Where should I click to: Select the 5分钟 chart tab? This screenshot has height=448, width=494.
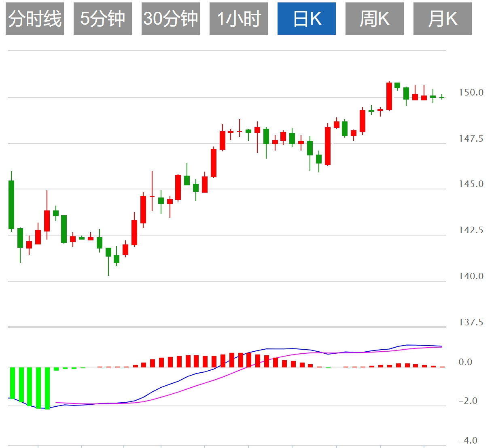tap(103, 19)
